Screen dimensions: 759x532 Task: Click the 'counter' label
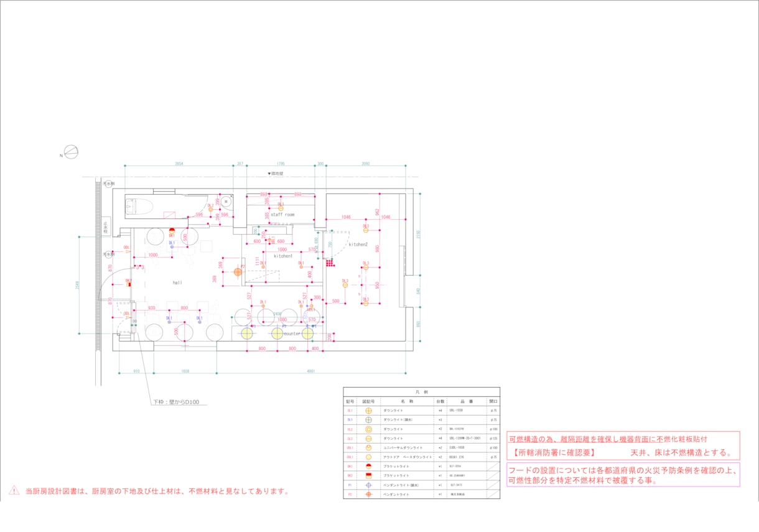click(x=292, y=334)
